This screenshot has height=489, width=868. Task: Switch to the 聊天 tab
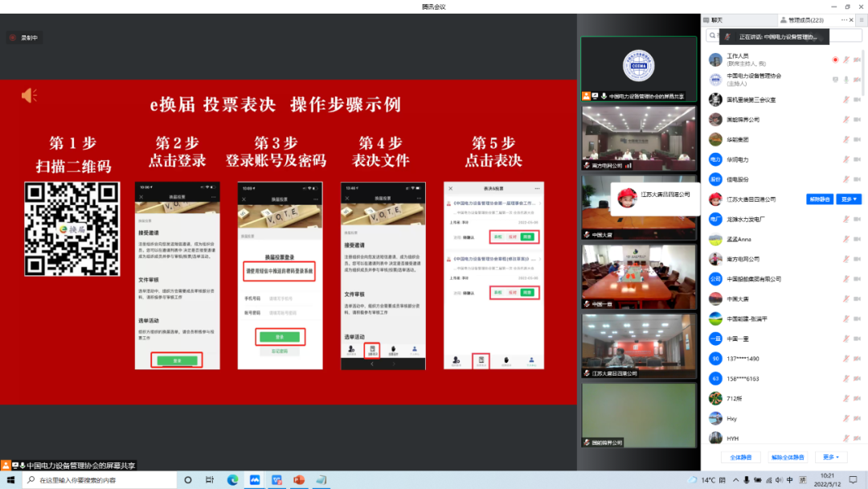(716, 19)
